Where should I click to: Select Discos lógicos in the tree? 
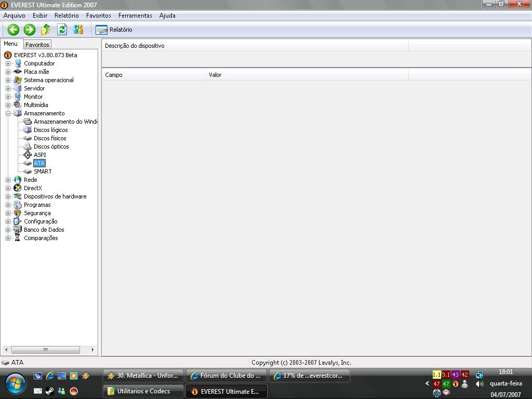tap(50, 130)
